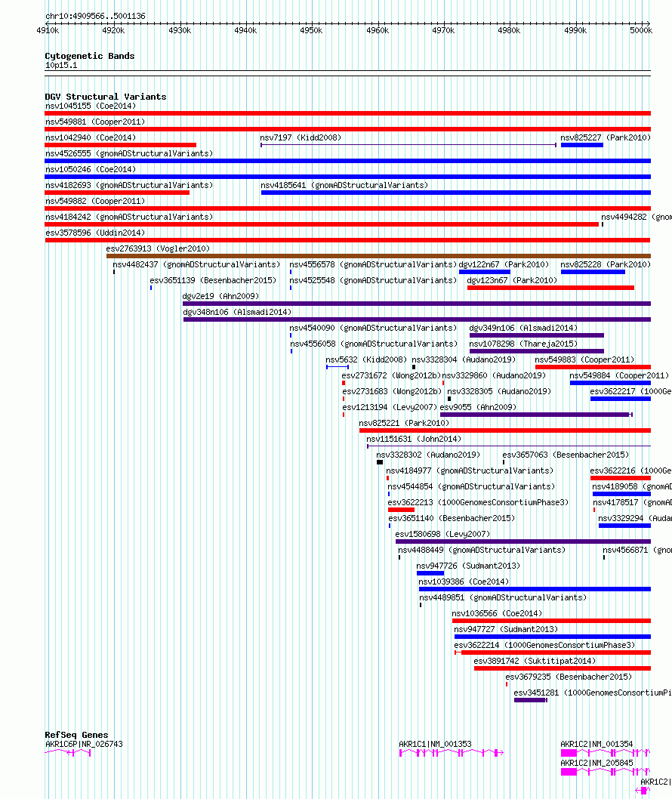Open the esv9055 (Ahn2009) label
672x799 pixels.
tap(478, 407)
